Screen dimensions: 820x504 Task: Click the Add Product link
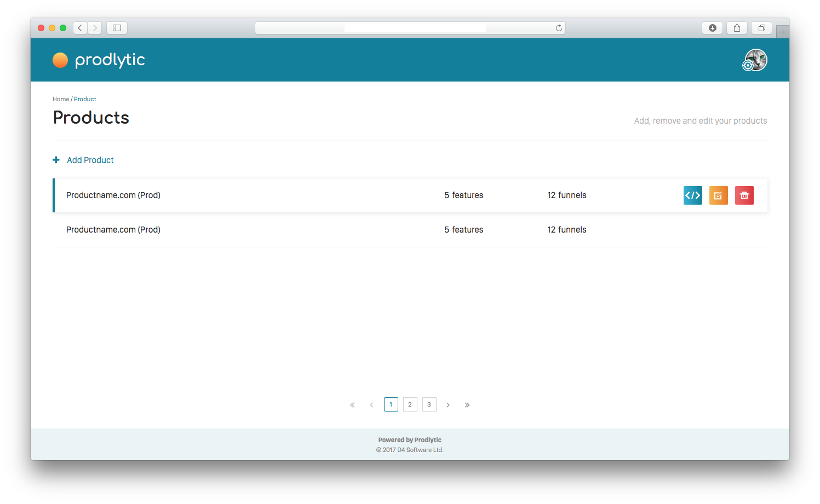90,160
